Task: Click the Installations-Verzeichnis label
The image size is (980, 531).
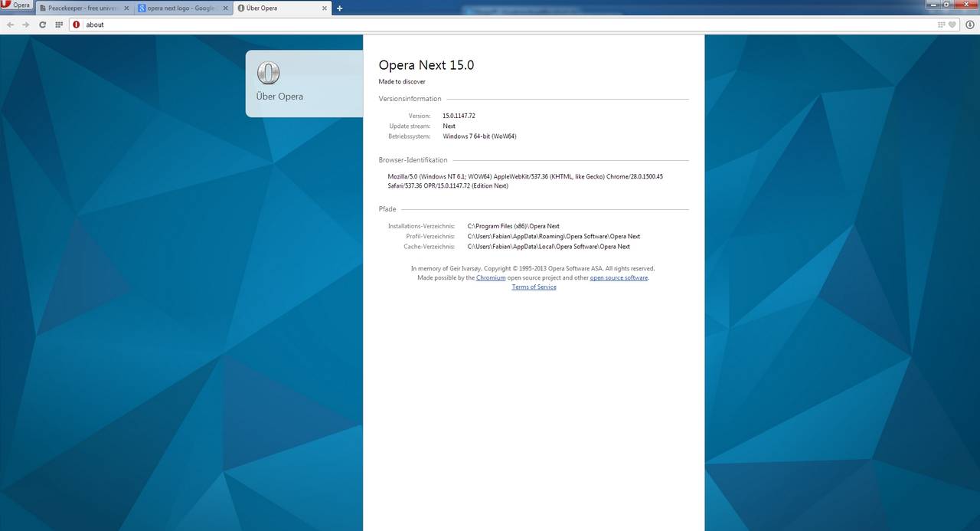Action: 422,226
